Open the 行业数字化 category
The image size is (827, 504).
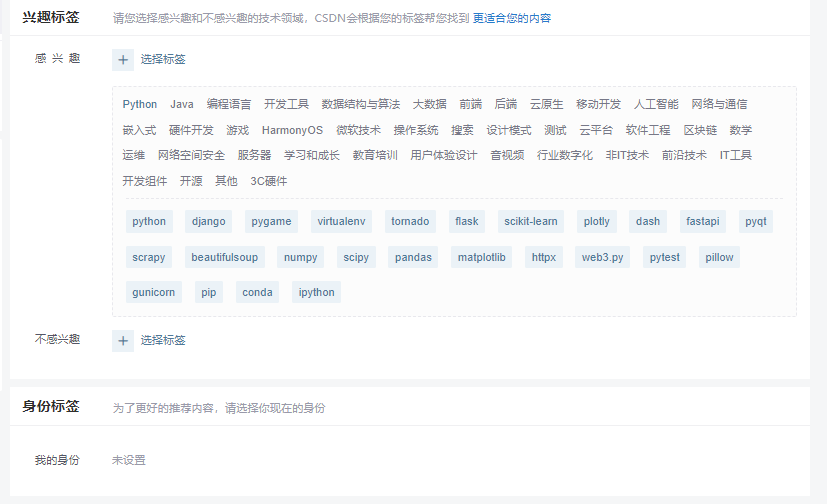pyautogui.click(x=564, y=155)
